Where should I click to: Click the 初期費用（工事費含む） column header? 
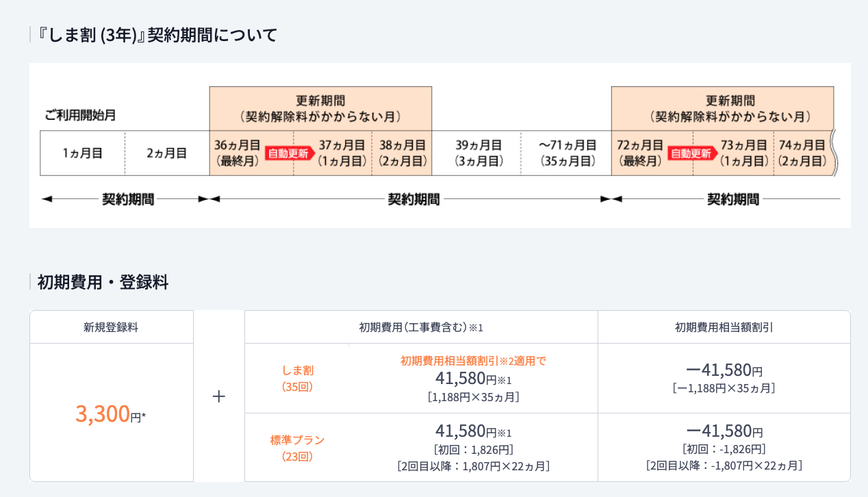coord(420,327)
